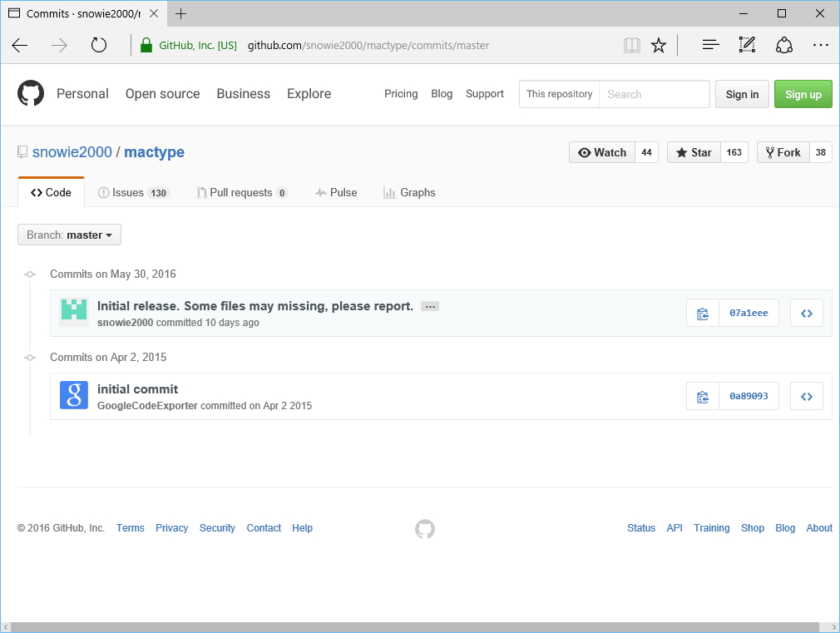Browse repository at Initial release commit
This screenshot has width=840, height=633.
click(x=806, y=314)
